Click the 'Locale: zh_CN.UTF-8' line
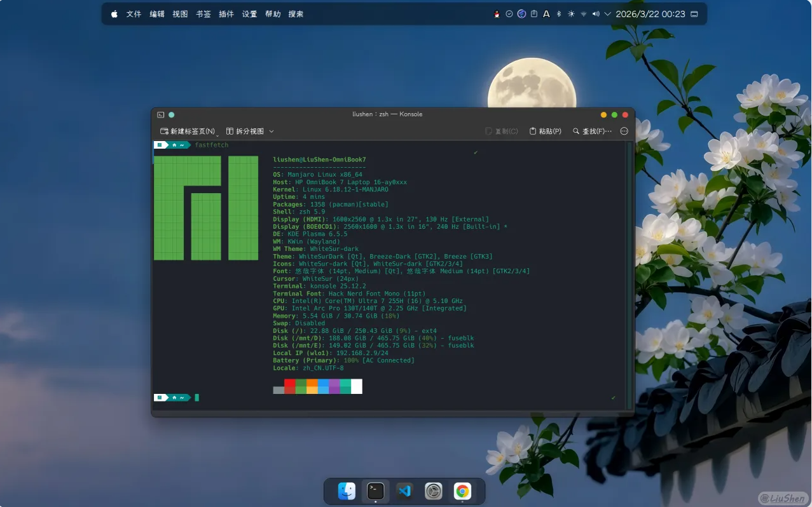 pyautogui.click(x=308, y=368)
